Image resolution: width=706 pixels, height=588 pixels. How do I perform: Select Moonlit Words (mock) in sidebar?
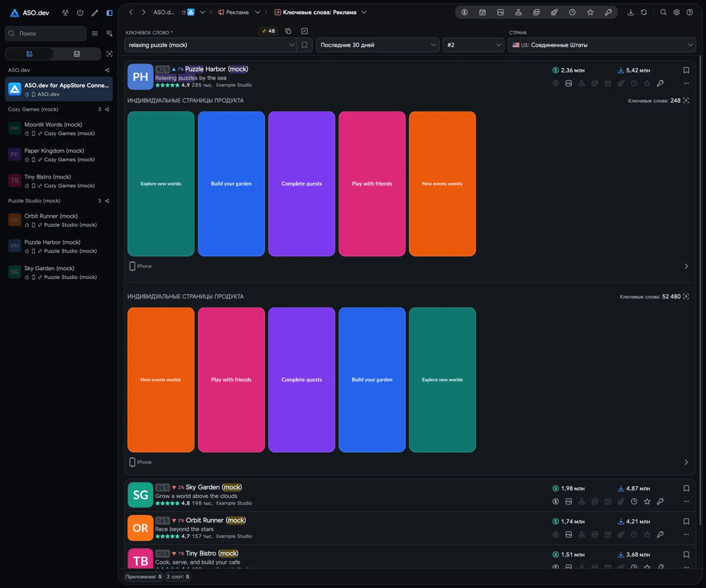[x=59, y=129]
